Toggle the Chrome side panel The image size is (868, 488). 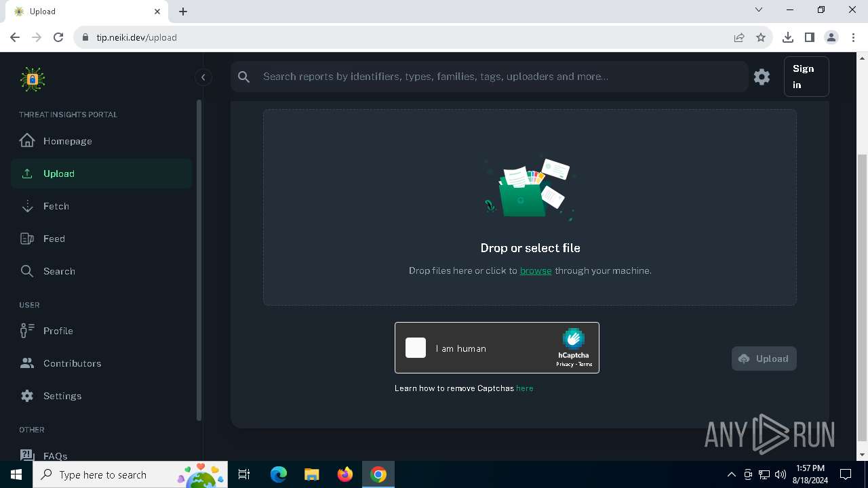click(809, 37)
